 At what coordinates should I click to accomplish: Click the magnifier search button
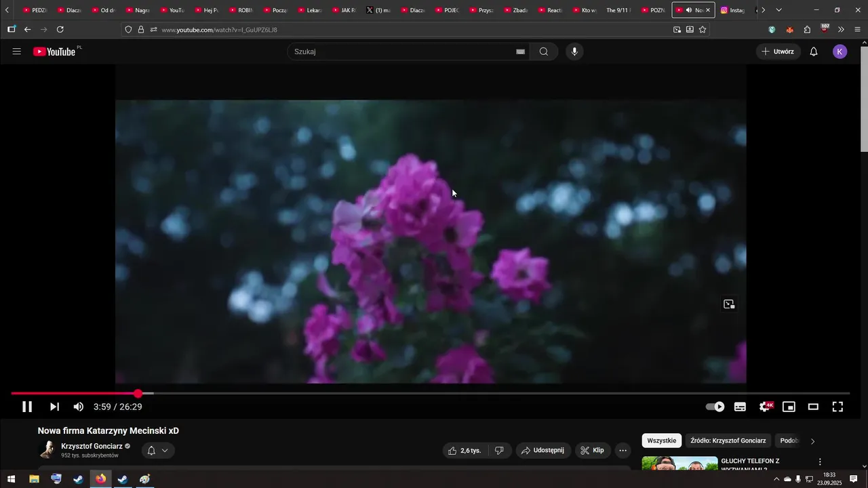pyautogui.click(x=544, y=52)
